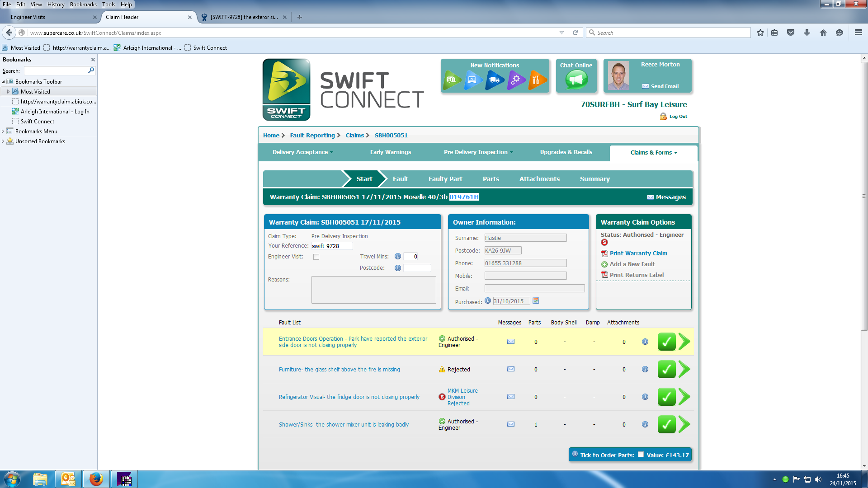Enable the Tick to Order Parts checkbox
Image resolution: width=868 pixels, height=488 pixels.
click(641, 455)
